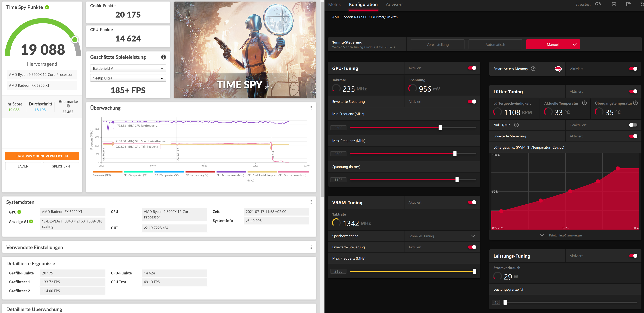Open the Battlefield V game dropdown

pos(128,69)
